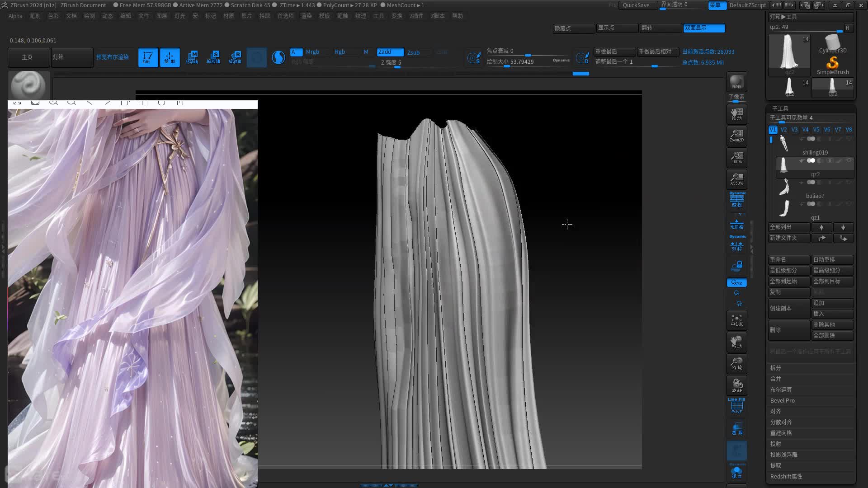Open the Alpha menu
The height and width of the screenshot is (488, 868).
pos(15,16)
